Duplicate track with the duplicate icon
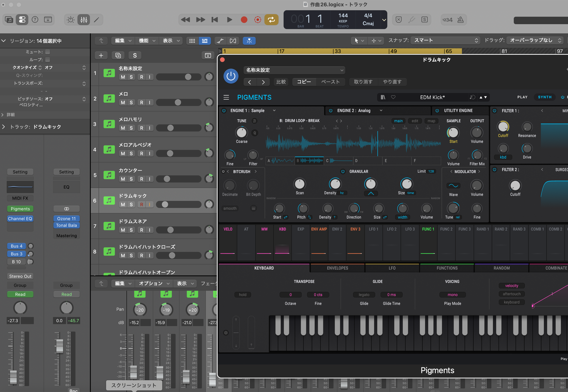The height and width of the screenshot is (392, 568). 118,55
